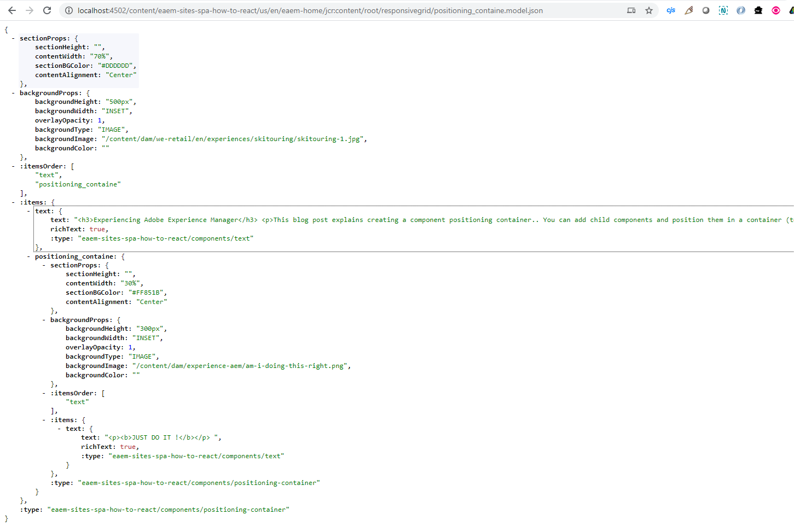
Task: Open the Notion Web Clipper extension
Action: coord(723,10)
